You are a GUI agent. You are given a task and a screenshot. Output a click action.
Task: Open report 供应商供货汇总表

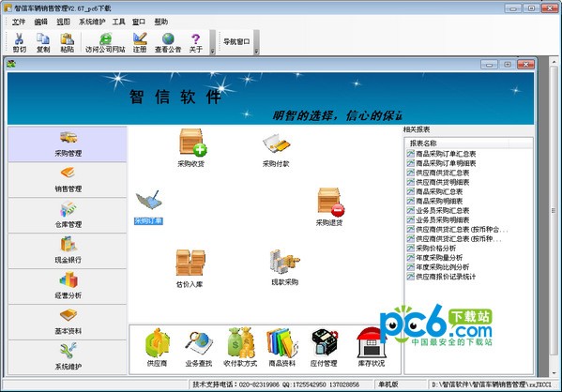[x=438, y=173]
